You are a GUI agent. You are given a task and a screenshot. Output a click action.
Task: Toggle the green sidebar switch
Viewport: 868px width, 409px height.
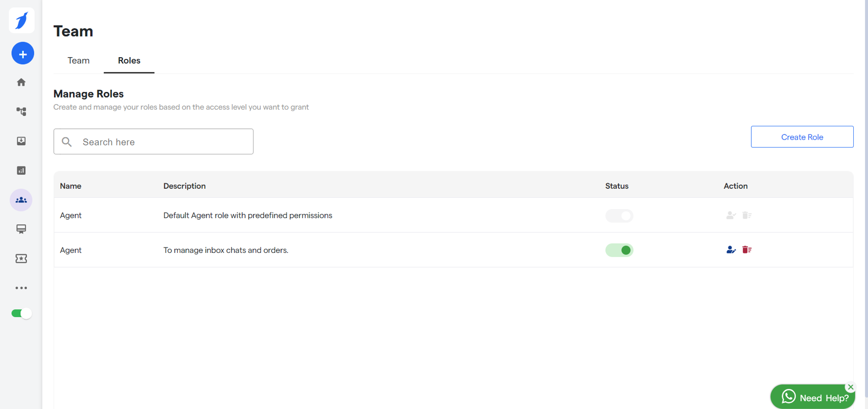click(x=21, y=314)
